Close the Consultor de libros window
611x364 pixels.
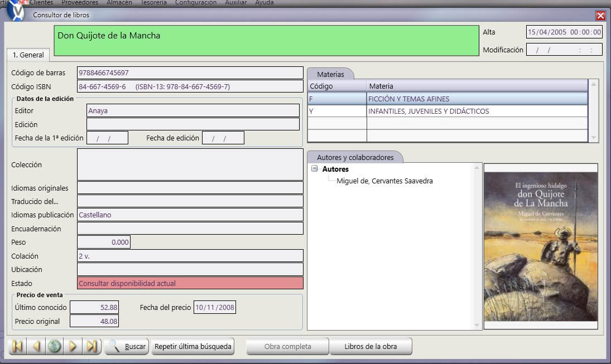point(600,16)
